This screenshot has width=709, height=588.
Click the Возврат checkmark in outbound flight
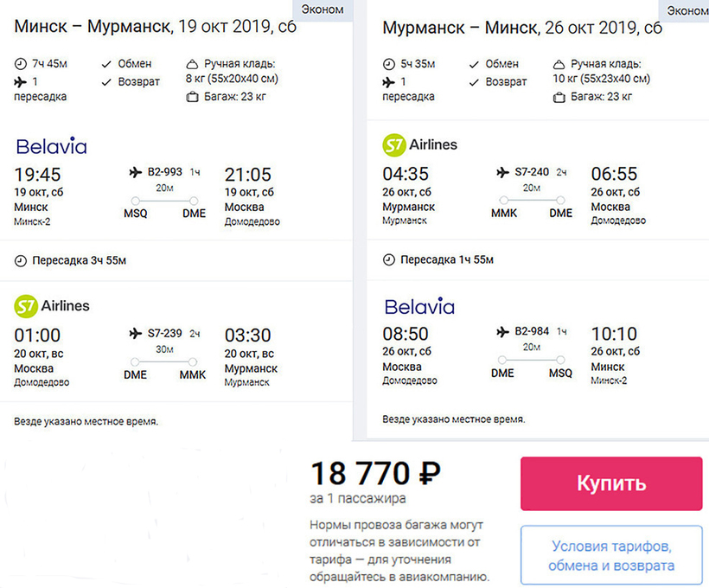106,81
